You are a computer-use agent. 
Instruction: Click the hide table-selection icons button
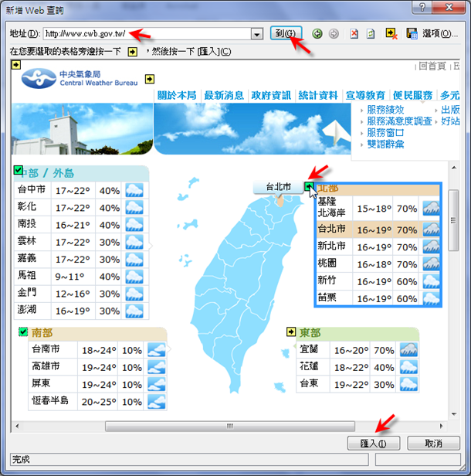click(x=391, y=34)
